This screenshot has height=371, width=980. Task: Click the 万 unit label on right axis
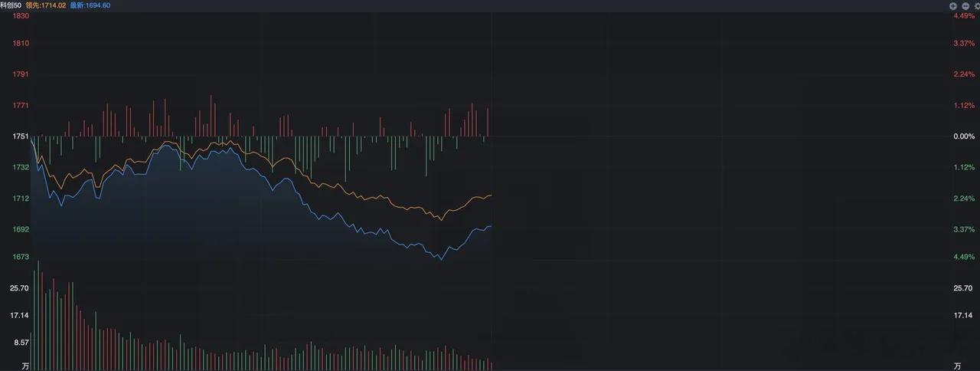tap(957, 366)
